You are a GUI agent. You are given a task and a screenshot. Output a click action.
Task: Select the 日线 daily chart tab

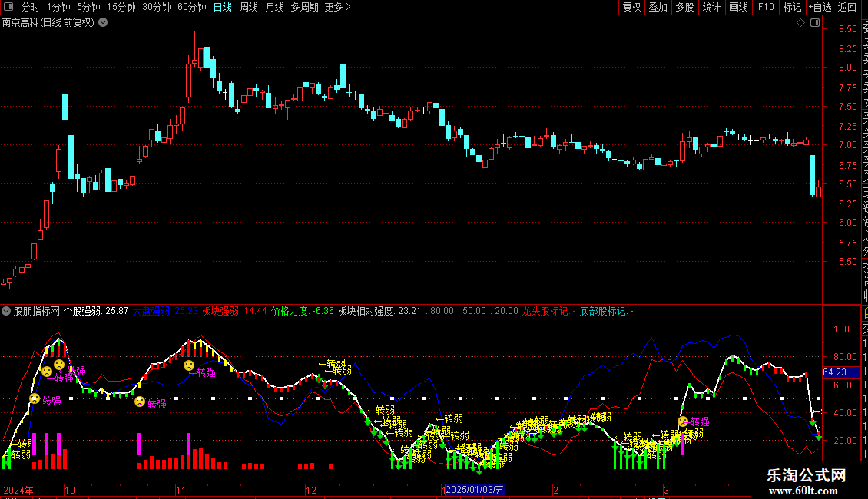pyautogui.click(x=223, y=7)
